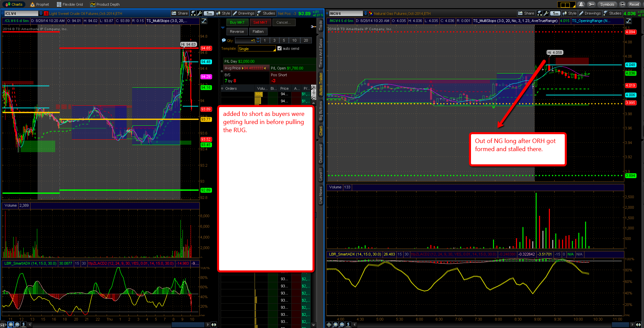
Task: Open the Trade side panel tab
Action: (321, 25)
